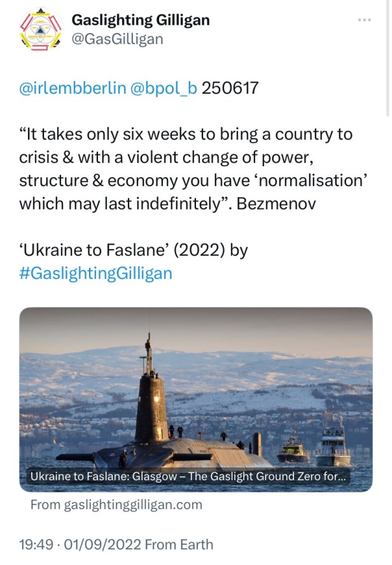Image resolution: width=392 pixels, height=565 pixels.
Task: Open the 'From gaslightinggilligan.com' source link
Action: (x=116, y=504)
